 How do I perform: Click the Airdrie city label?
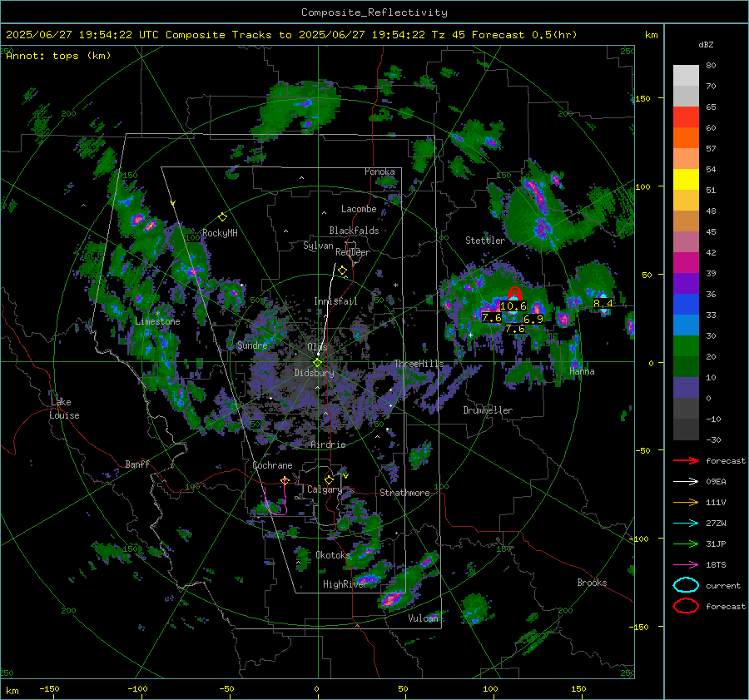click(328, 444)
